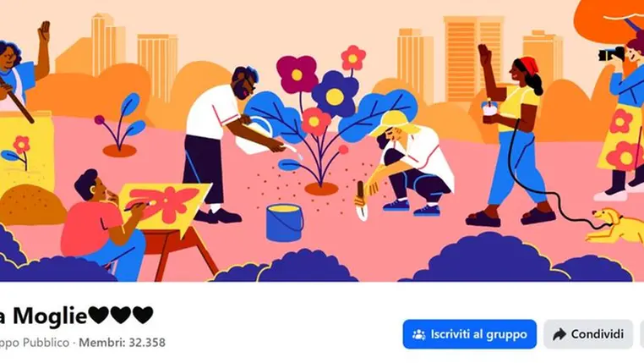The width and height of the screenshot is (644, 363).
Task: Click the large blue flower in the center
Action: coord(335,95)
